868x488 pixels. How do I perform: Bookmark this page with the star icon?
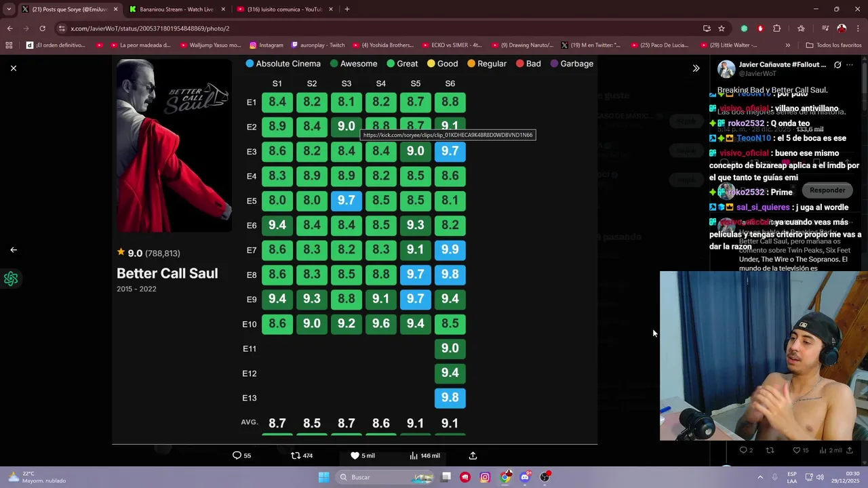722,28
